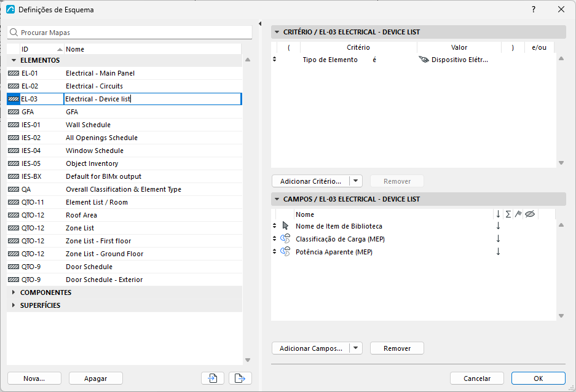Click the Cancelar button
Image resolution: width=576 pixels, height=392 pixels.
(x=477, y=378)
